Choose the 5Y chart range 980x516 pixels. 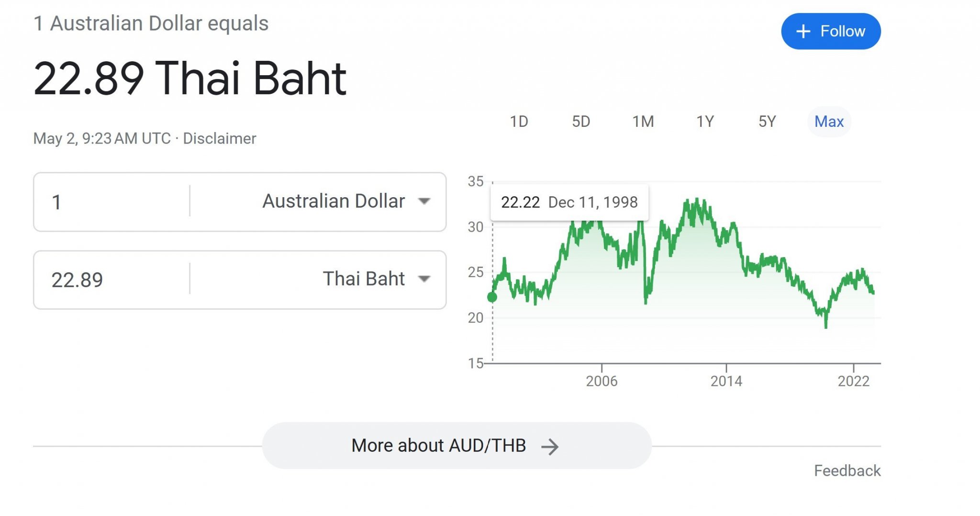click(767, 122)
